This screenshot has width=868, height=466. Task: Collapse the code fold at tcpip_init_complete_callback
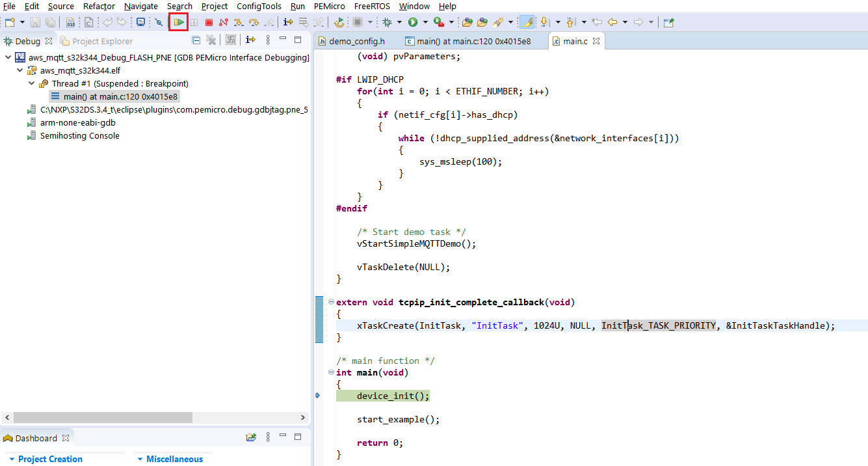[331, 302]
